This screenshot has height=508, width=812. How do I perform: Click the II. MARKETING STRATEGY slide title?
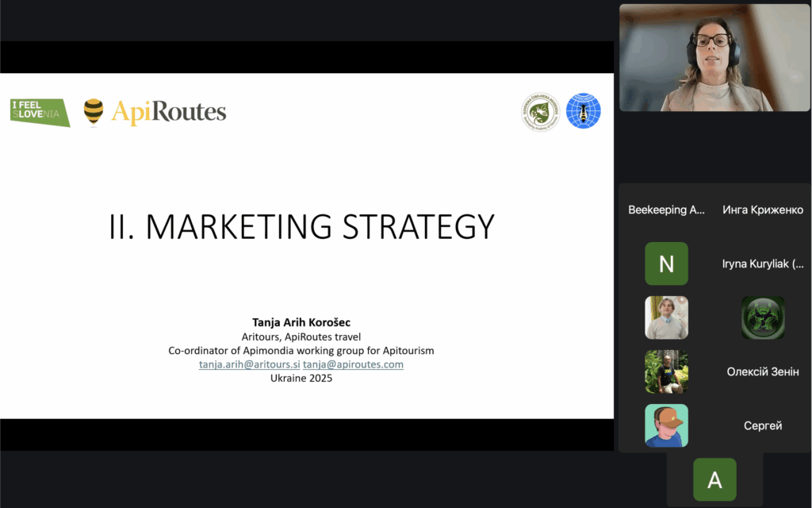click(x=301, y=226)
